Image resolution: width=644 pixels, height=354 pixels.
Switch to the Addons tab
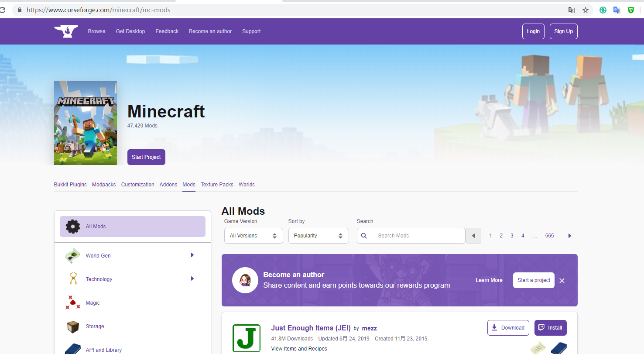pos(168,185)
